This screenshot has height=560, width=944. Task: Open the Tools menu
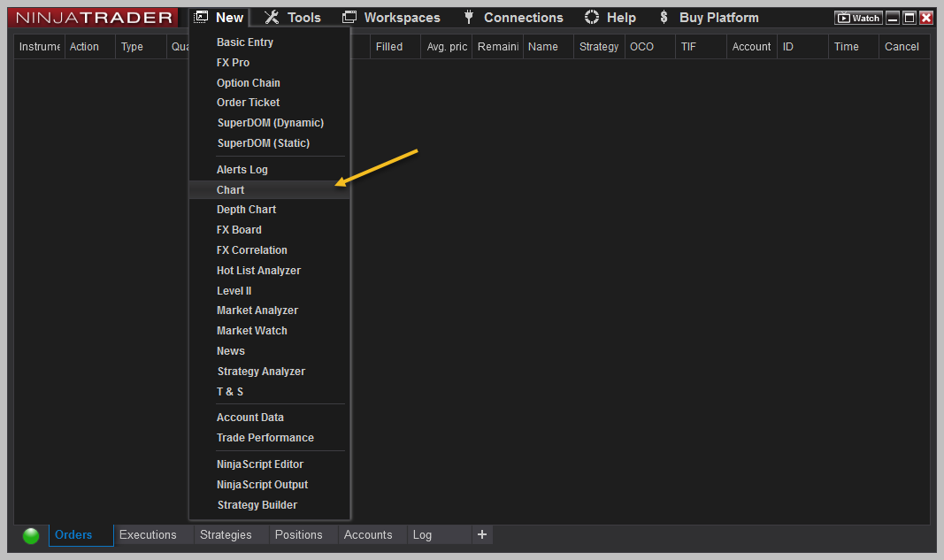point(293,18)
